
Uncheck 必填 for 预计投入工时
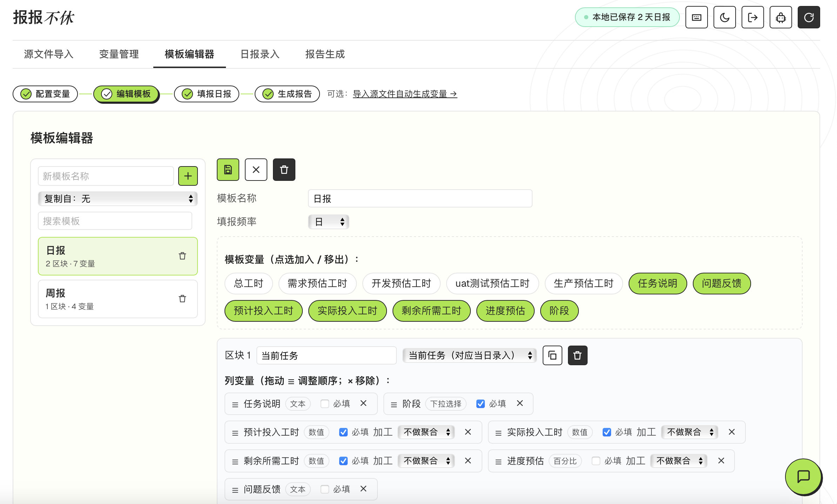pos(343,432)
